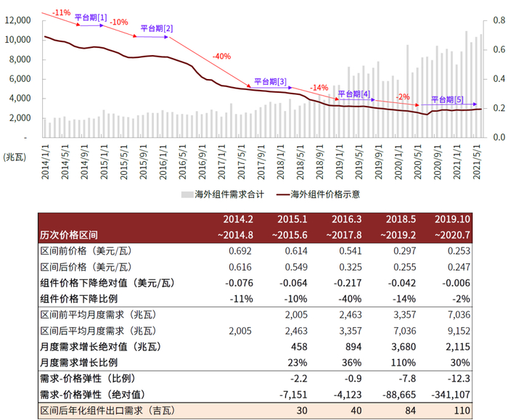
Task: Select the 组件价格下降比例 row label
Action: click(78, 299)
